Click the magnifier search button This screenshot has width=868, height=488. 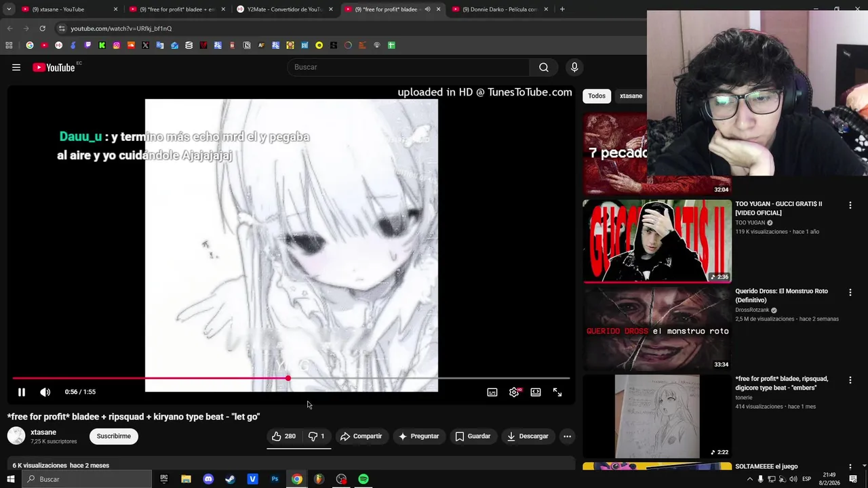[544, 67]
